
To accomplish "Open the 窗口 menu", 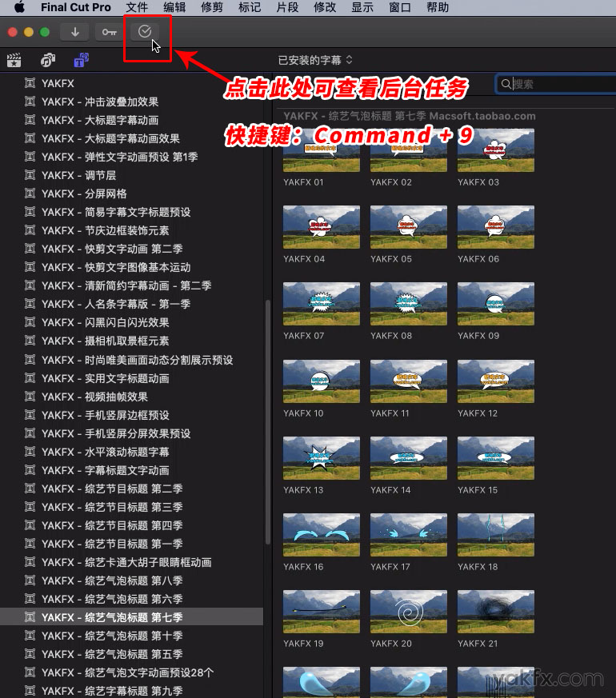I will point(400,7).
